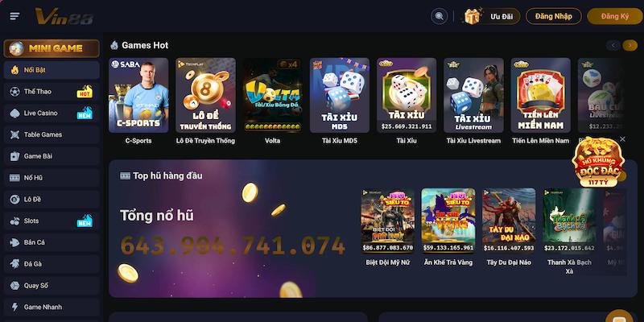This screenshot has height=322, width=644.
Task: Click the search magnifier icon
Action: [439, 16]
